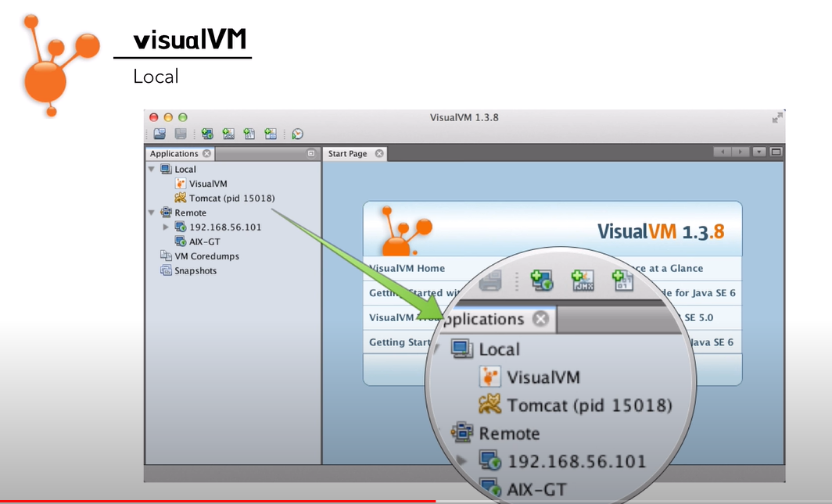Click the Add Remote Host toolbar icon
Viewport: 832px width, 504px height.
point(207,134)
